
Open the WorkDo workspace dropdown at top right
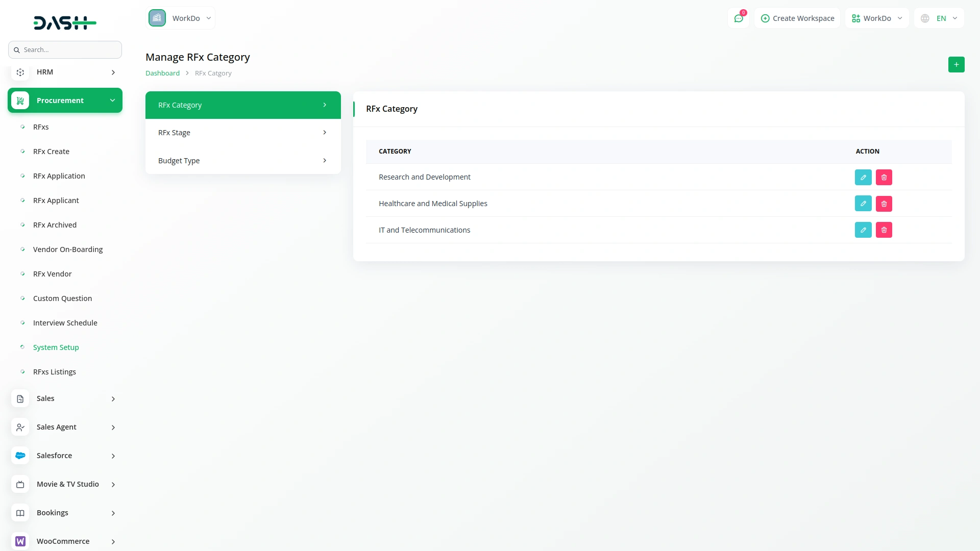point(877,18)
